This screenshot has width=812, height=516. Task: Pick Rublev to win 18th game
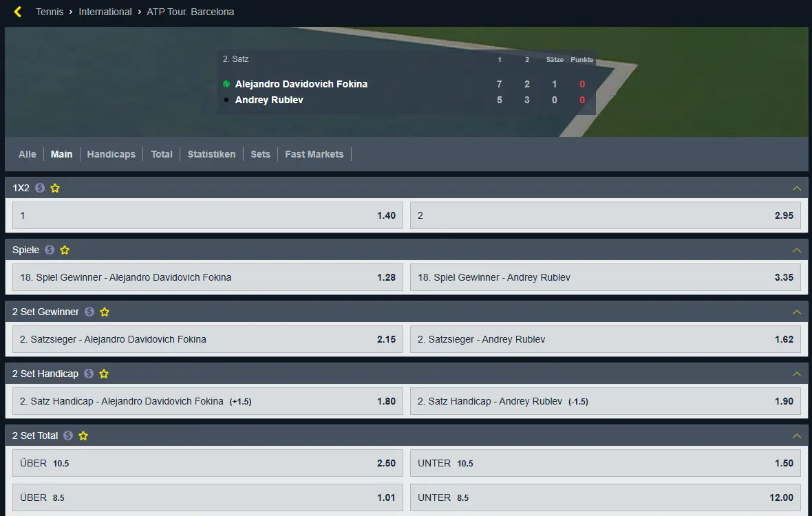coord(606,277)
